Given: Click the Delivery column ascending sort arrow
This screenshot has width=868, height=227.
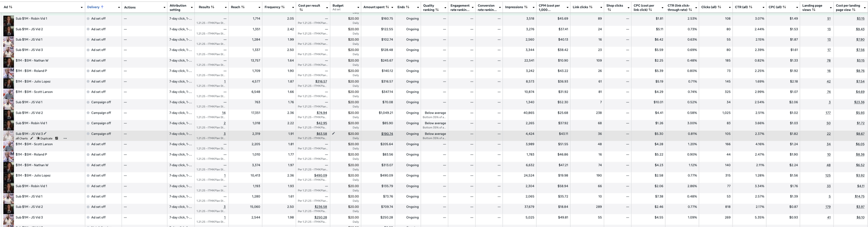Looking at the screenshot, I should click(102, 7).
